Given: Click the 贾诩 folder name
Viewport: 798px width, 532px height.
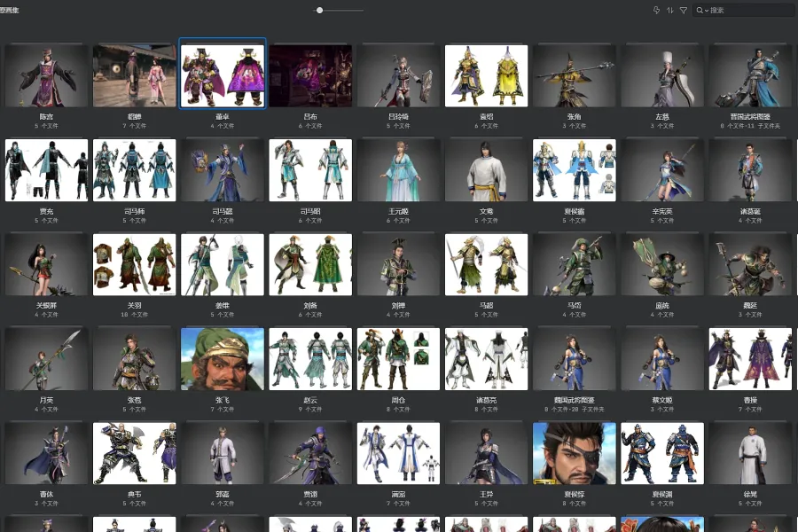Looking at the screenshot, I should point(310,495).
